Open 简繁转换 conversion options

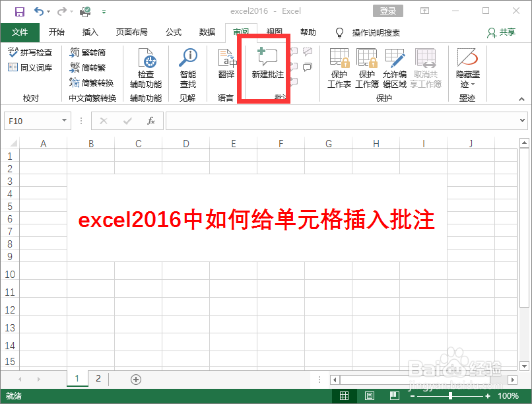pyautogui.click(x=91, y=83)
